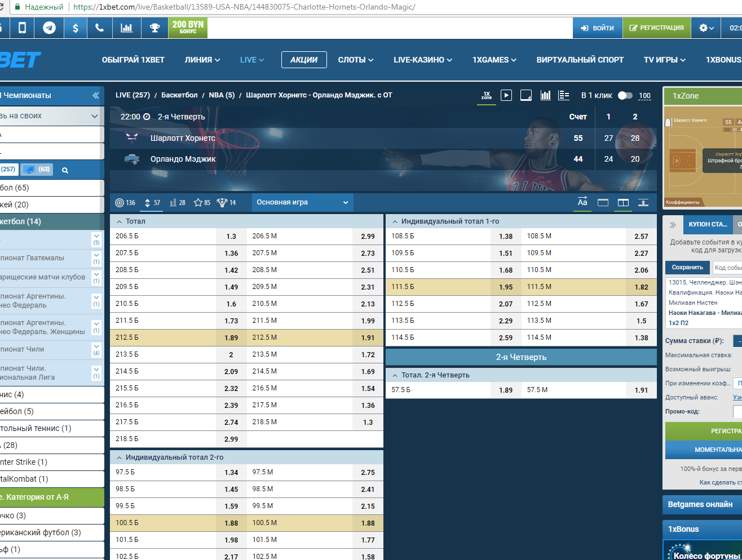
Task: Select the КУПОН СТАВОК tab
Action: click(708, 224)
